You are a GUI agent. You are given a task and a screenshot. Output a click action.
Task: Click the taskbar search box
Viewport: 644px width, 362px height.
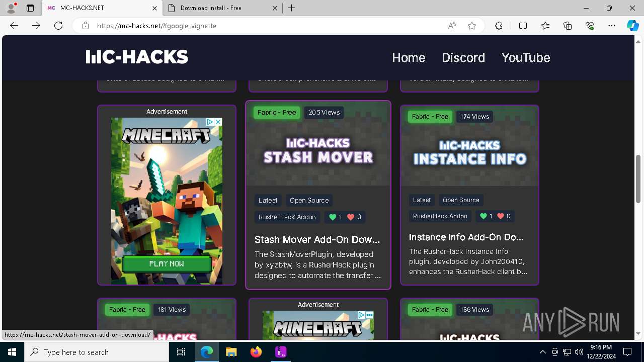(97, 352)
